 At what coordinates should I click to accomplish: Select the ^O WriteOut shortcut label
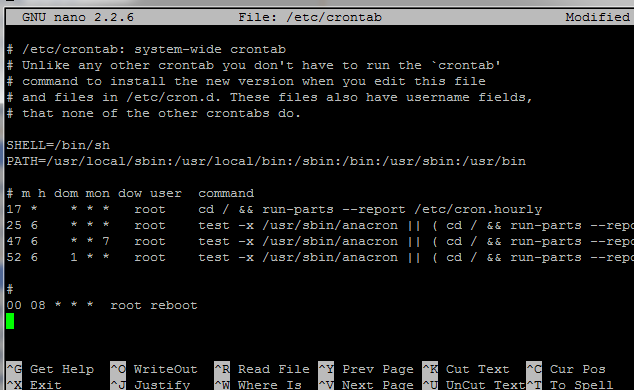tap(154, 369)
